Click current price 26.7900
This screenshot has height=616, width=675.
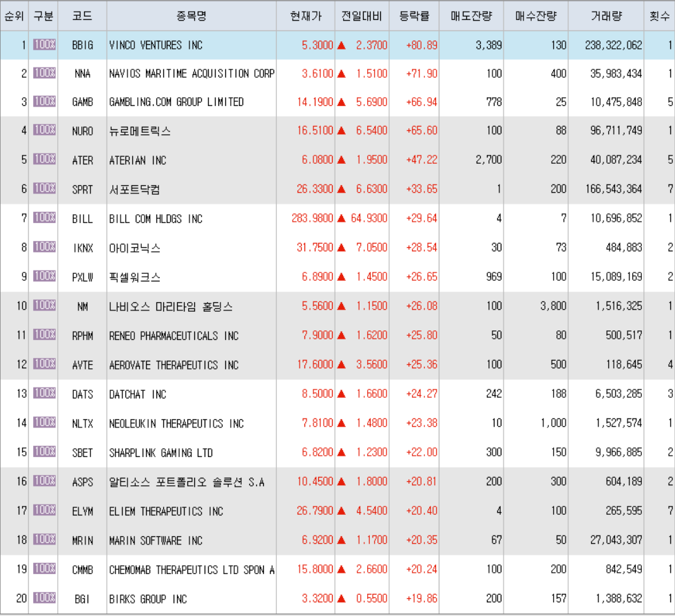coord(315,511)
